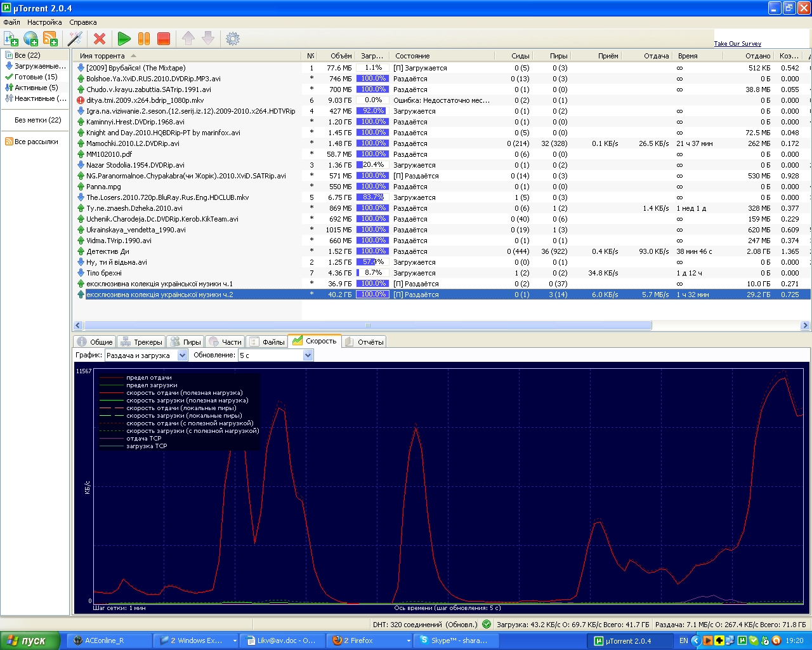Image resolution: width=812 pixels, height=650 pixels.
Task: Open the Файл menu
Action: 12,22
